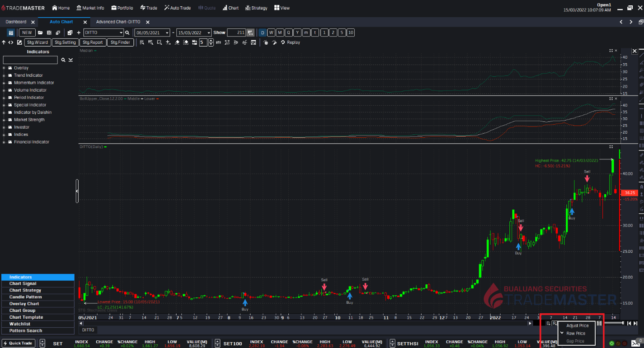Jump to first bar icon
Image resolution: width=644 pixels, height=348 pixels.
[x=629, y=323]
